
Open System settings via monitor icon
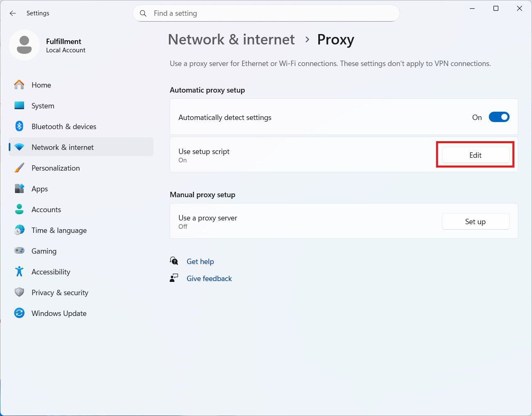pyautogui.click(x=19, y=105)
